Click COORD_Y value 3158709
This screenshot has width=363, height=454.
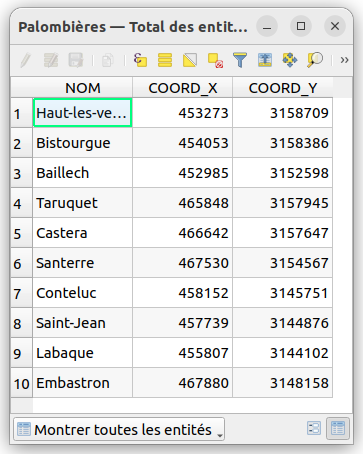pos(283,113)
